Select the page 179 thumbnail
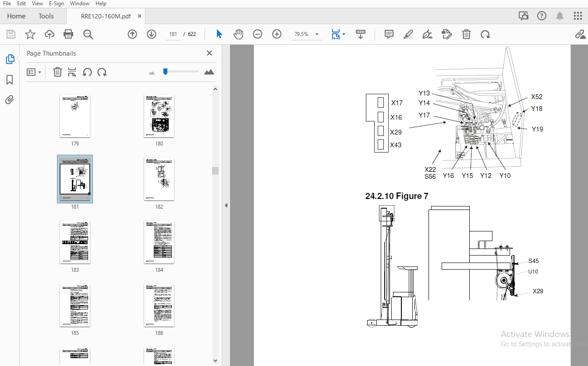The image size is (588, 366). [75, 116]
